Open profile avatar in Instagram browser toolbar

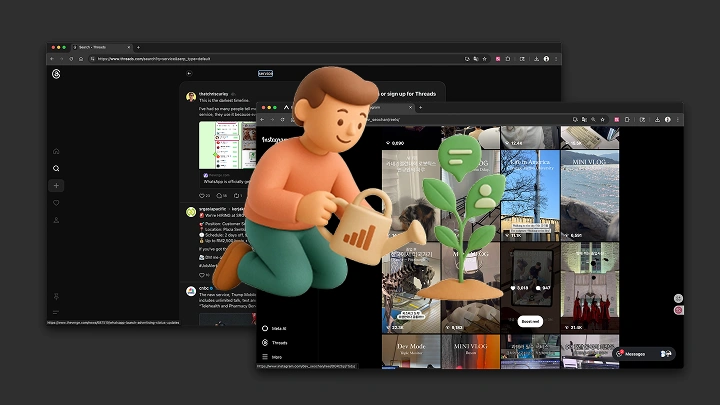tap(668, 119)
